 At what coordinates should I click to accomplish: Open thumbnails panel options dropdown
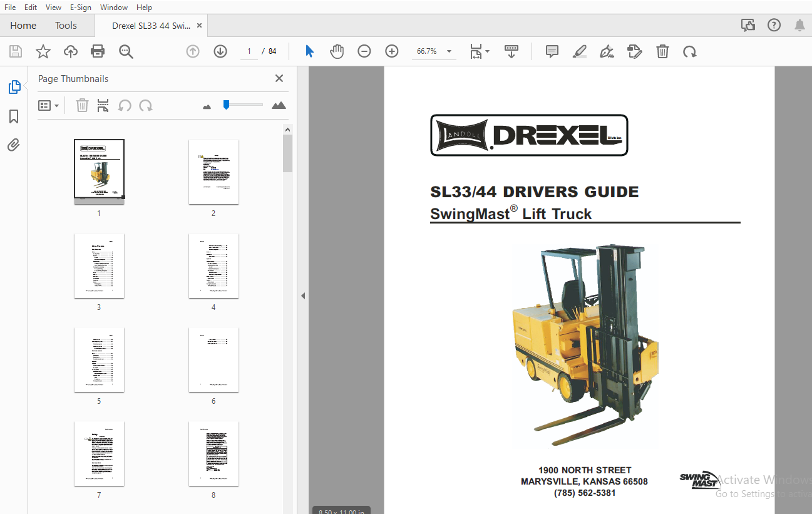click(x=49, y=105)
